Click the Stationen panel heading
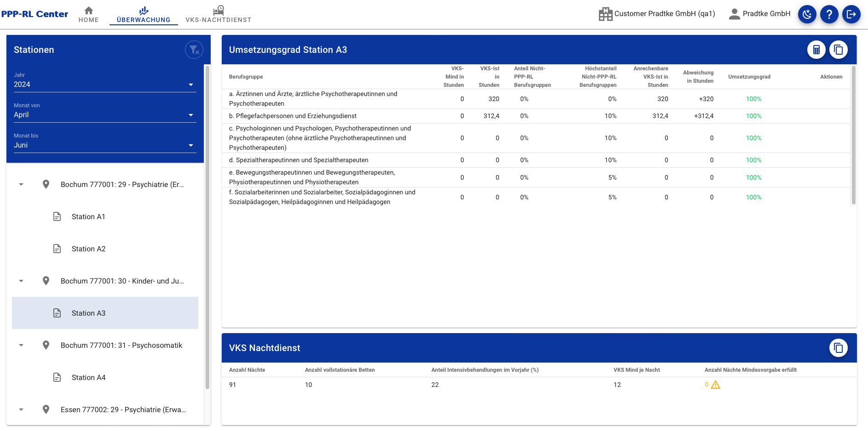Viewport: 868px width, 431px height. 34,50
